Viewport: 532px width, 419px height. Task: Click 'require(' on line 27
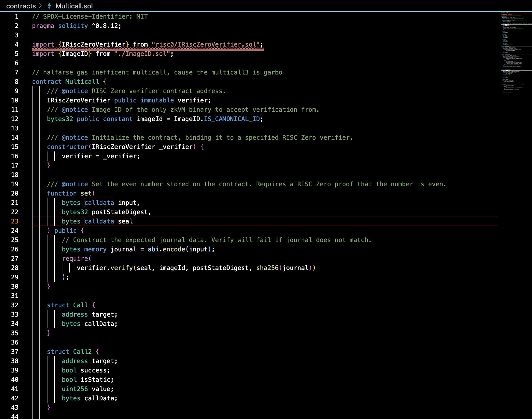(x=77, y=259)
